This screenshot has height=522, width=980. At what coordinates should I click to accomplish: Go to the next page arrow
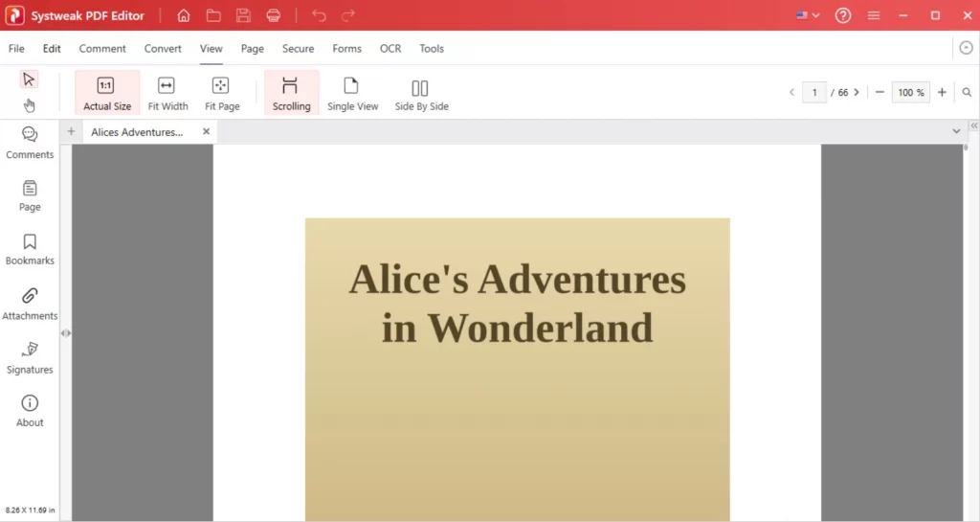pyautogui.click(x=857, y=93)
